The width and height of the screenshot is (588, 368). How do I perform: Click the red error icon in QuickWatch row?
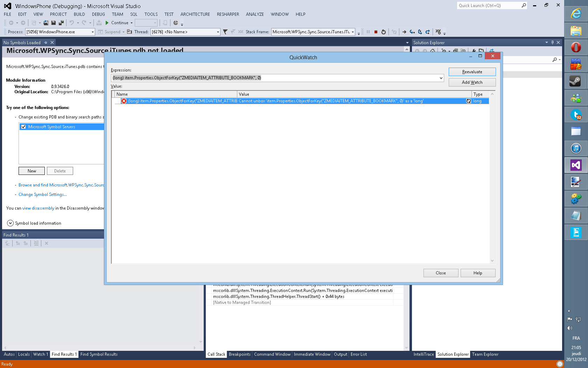[x=124, y=101]
